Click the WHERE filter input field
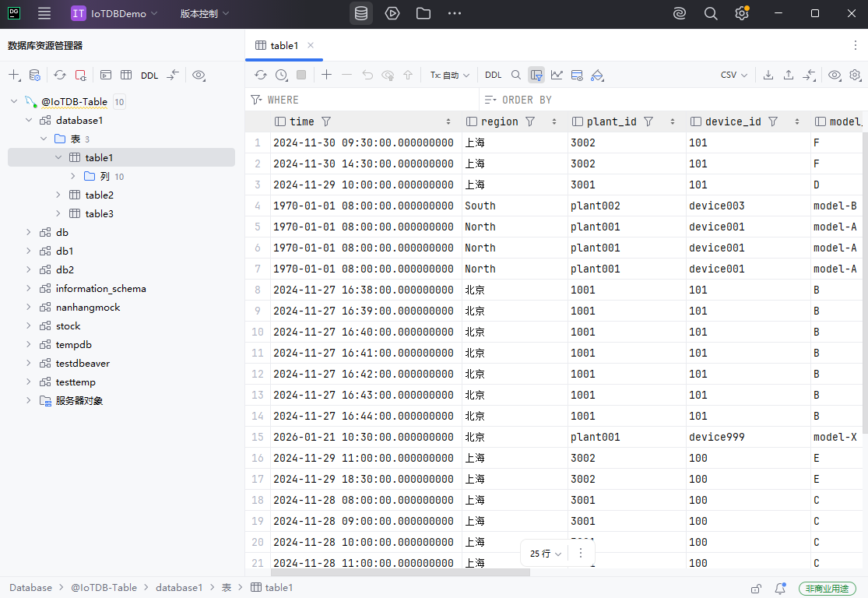The image size is (868, 598). click(366, 100)
